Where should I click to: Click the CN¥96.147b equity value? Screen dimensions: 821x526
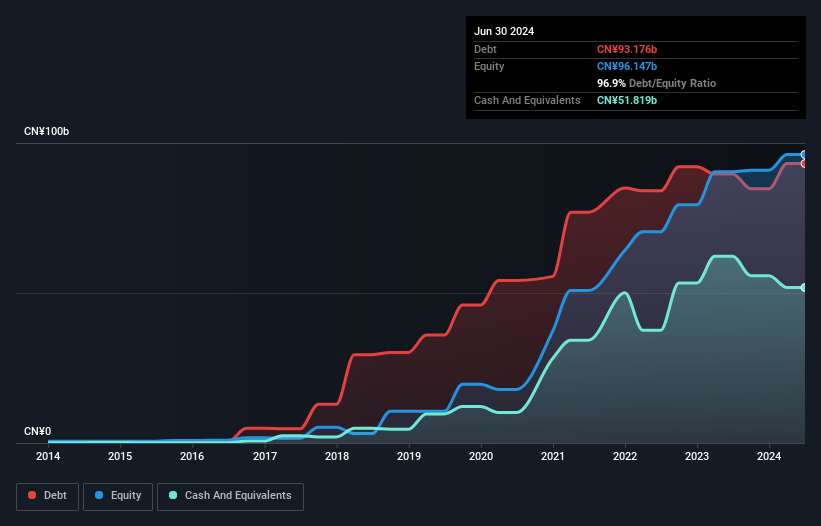[627, 66]
